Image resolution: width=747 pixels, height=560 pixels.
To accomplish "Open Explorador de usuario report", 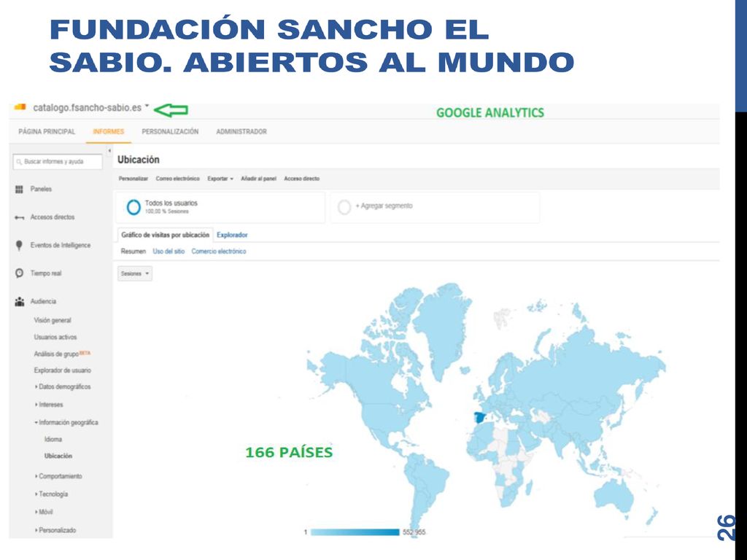I will [63, 370].
